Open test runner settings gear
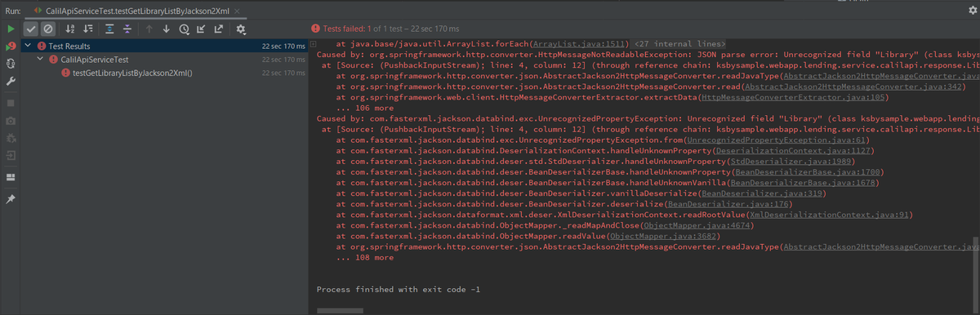The height and width of the screenshot is (315, 980). [x=240, y=29]
